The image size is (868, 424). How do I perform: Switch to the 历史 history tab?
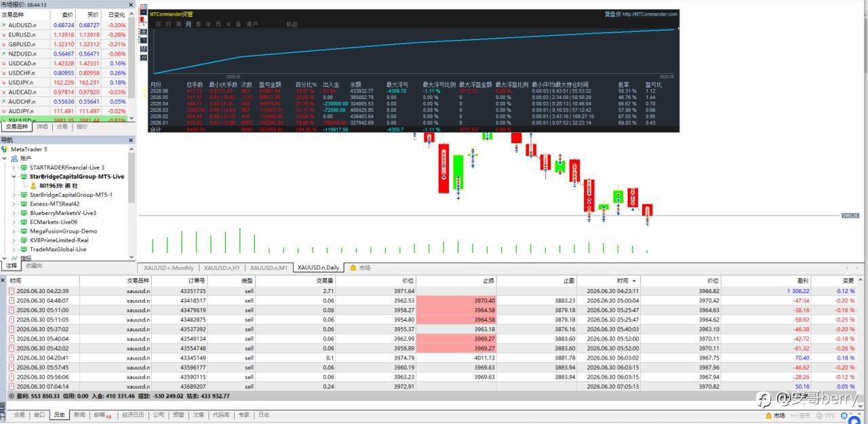click(58, 415)
